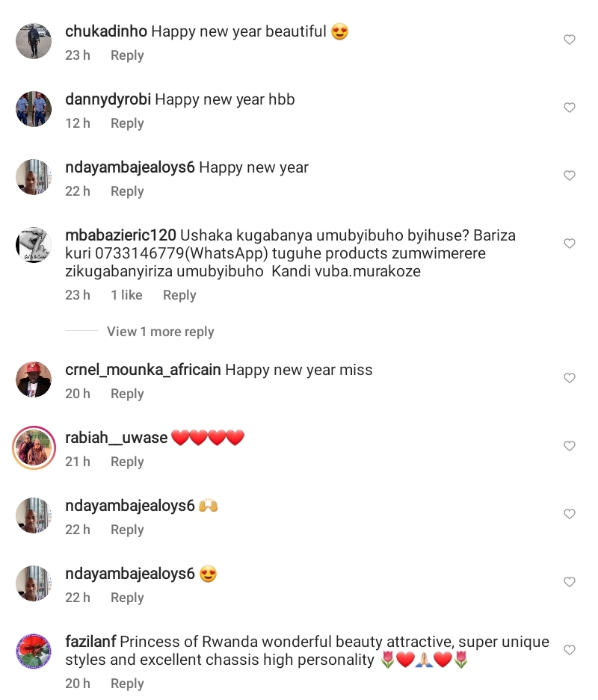Like ndayambajealoys6's raised hands emoji comment
Viewport: 598px width, 700px height.
click(x=570, y=514)
